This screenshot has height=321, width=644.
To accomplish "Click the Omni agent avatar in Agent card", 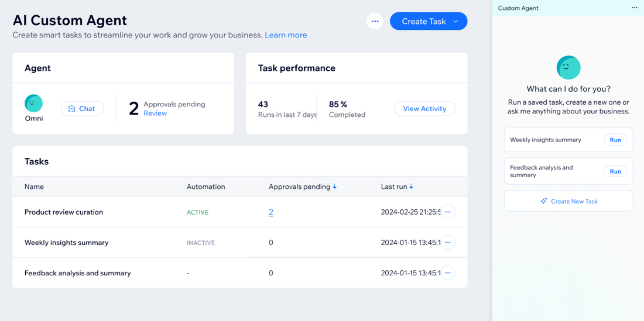I will pos(33,103).
